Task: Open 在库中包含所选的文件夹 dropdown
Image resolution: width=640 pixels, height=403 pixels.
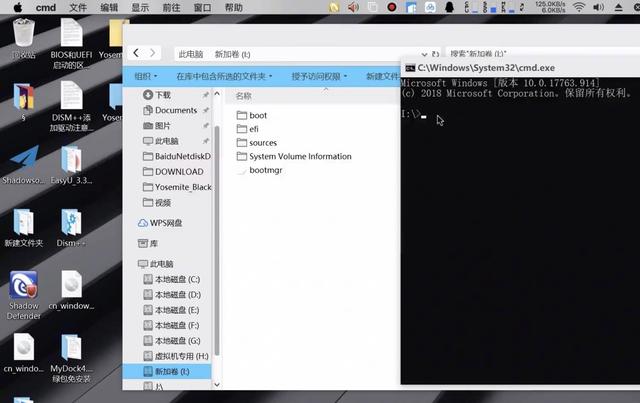Action: (224, 76)
